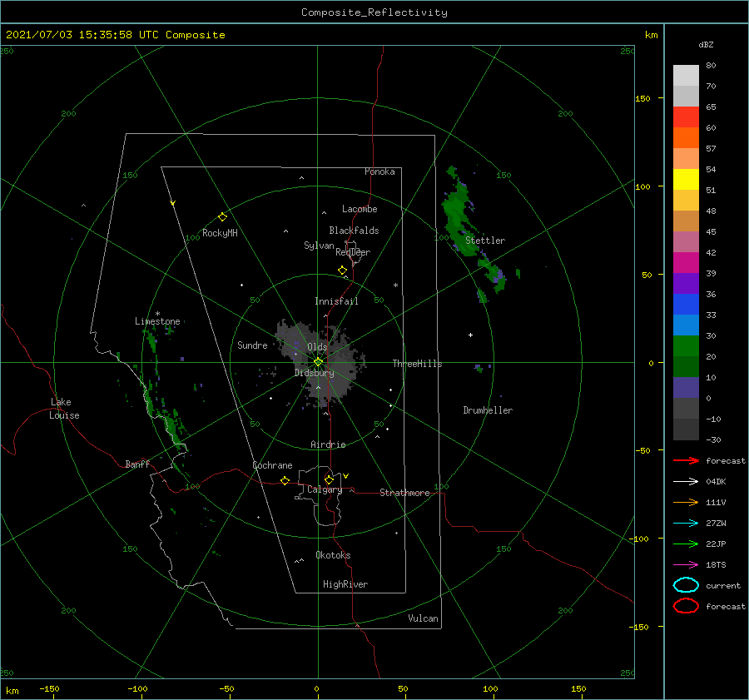Click the red 60-65 dBZ color swatch
The width and height of the screenshot is (749, 700).
pyautogui.click(x=686, y=117)
